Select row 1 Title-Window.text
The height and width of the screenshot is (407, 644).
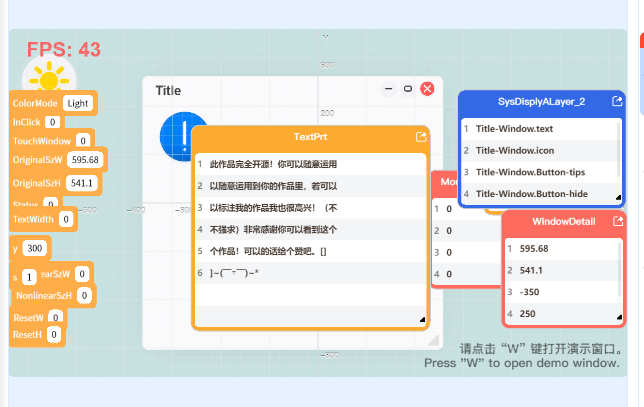539,129
